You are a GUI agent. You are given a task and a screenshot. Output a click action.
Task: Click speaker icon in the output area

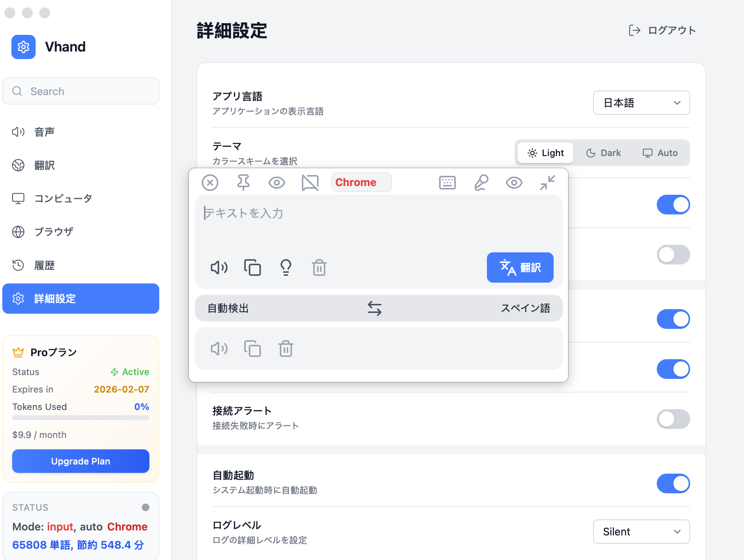(219, 349)
